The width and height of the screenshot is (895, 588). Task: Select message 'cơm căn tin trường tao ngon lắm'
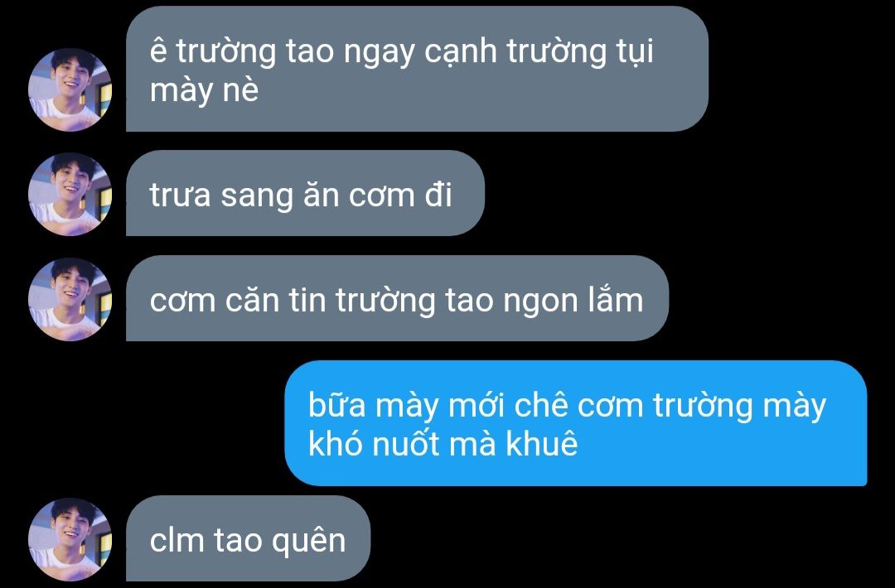pyautogui.click(x=397, y=298)
